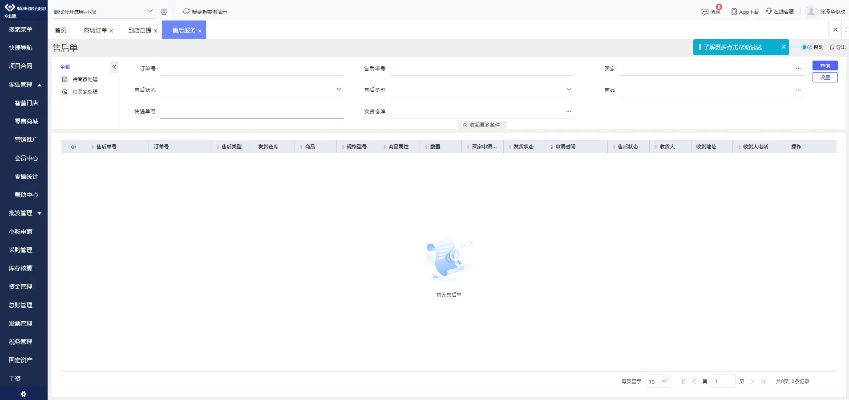This screenshot has width=849, height=400.
Task: Collapse the 零售管理 sidebar section
Action: [x=38, y=85]
